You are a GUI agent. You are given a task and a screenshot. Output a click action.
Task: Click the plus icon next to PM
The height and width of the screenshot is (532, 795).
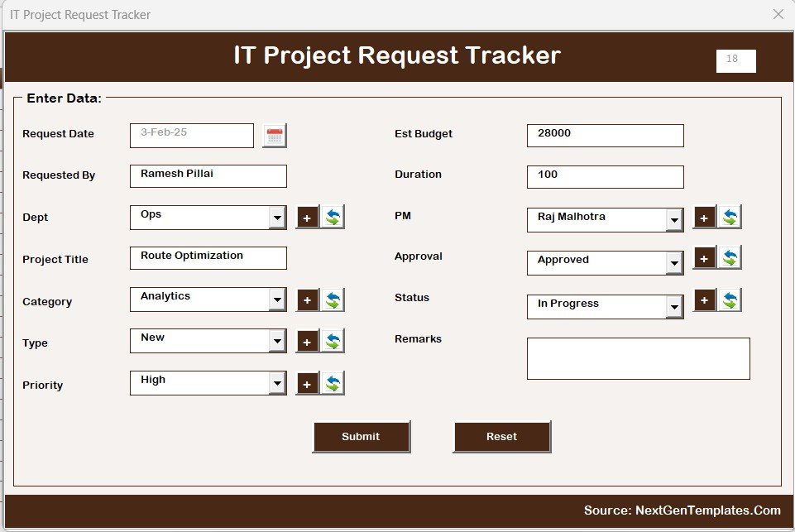[x=704, y=218]
